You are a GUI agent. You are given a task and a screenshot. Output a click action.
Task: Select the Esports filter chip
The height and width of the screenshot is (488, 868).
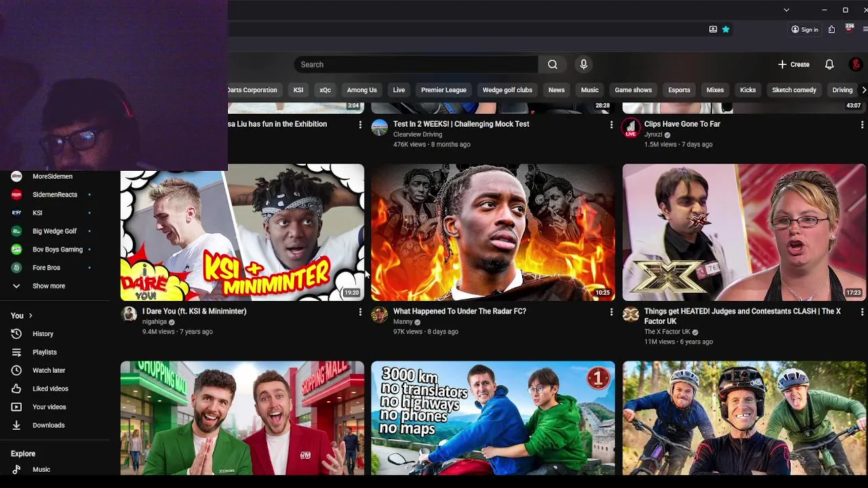[x=679, y=90]
